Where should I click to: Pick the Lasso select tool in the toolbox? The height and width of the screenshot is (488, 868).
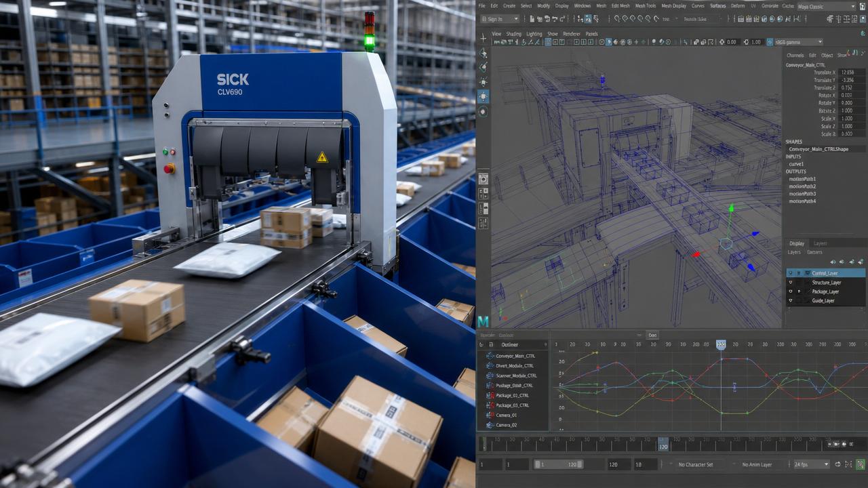483,53
